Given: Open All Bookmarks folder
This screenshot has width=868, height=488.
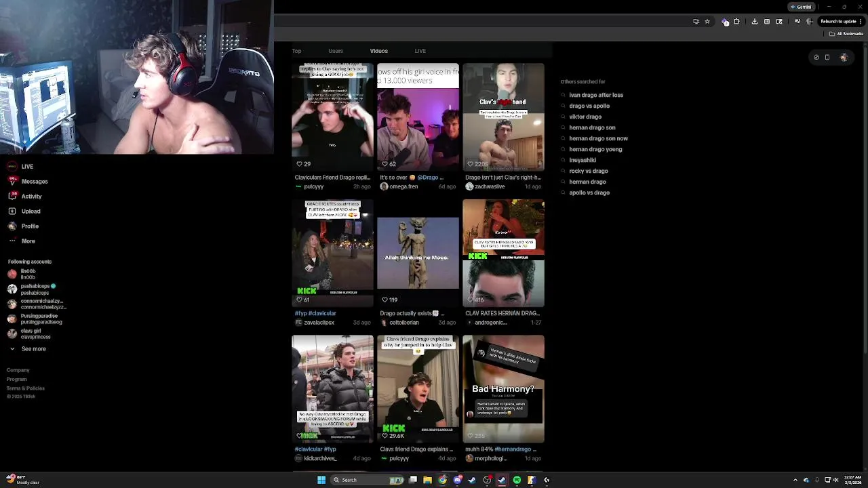Looking at the screenshot, I should 846,34.
